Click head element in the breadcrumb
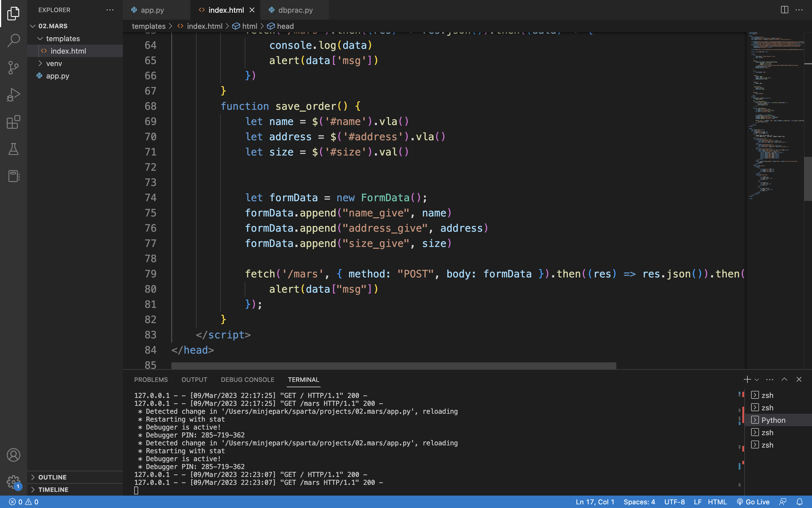 click(281, 26)
